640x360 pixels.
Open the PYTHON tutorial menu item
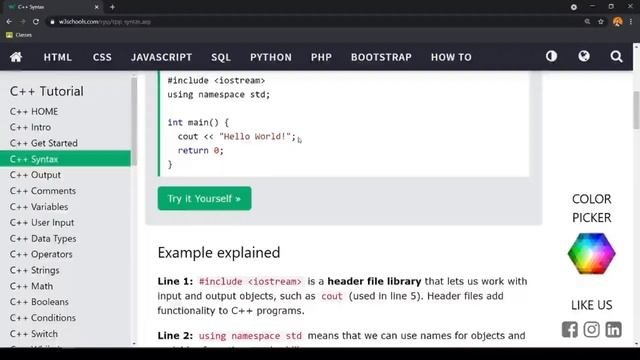271,57
